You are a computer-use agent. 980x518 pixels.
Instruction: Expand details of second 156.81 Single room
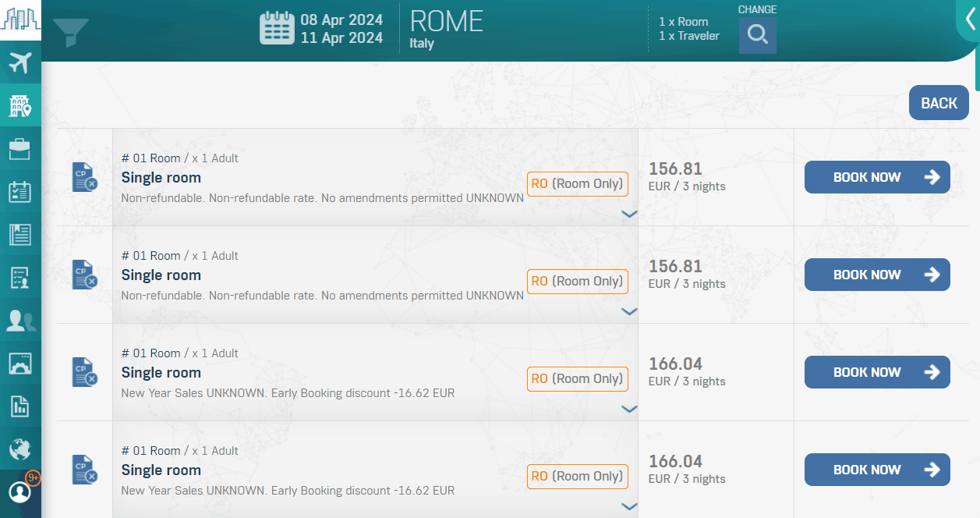(x=629, y=312)
